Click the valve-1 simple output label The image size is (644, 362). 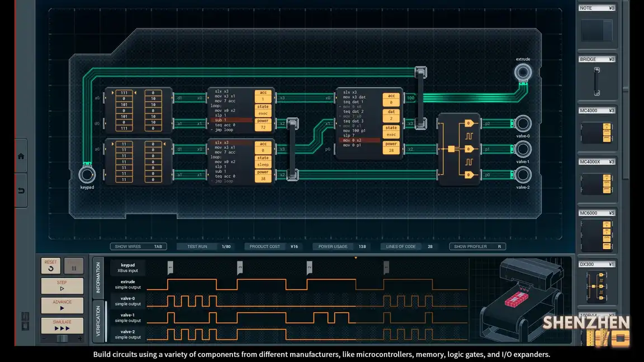(x=127, y=318)
